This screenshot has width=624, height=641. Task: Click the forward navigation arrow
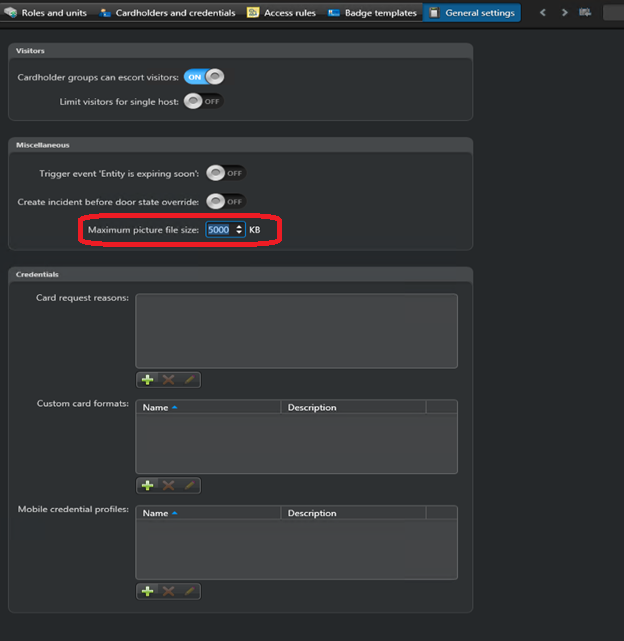click(x=564, y=13)
